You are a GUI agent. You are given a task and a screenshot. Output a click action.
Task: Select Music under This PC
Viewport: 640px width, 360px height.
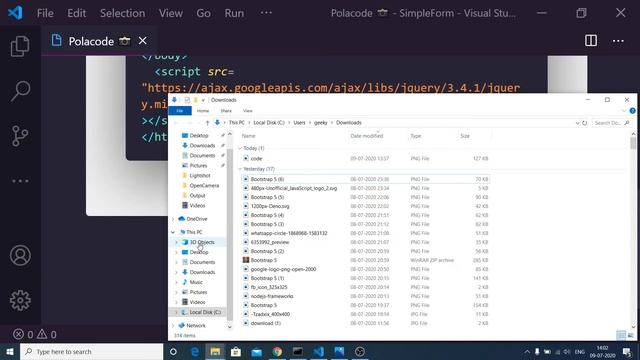(x=196, y=282)
